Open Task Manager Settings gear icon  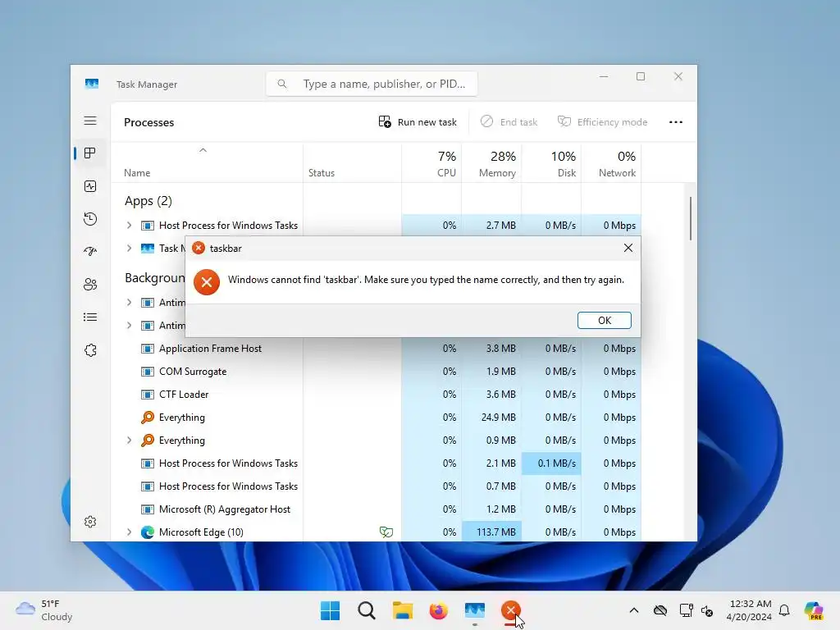pos(90,522)
